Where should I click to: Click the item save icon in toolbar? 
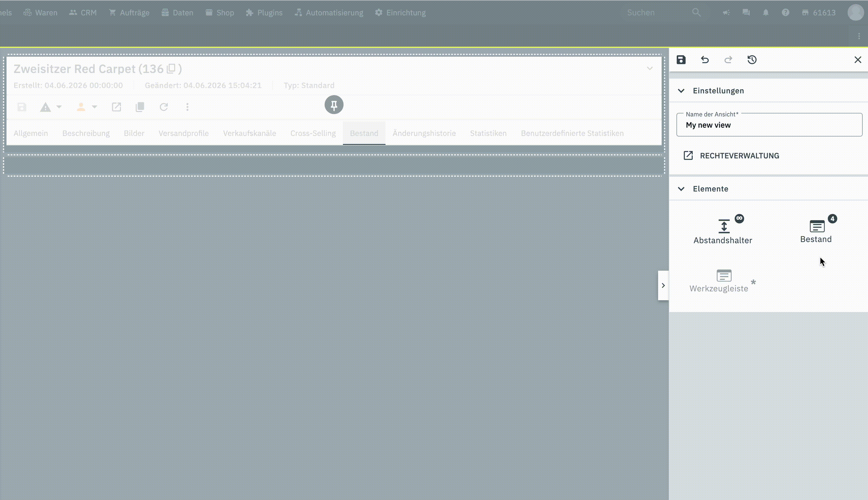[22, 107]
